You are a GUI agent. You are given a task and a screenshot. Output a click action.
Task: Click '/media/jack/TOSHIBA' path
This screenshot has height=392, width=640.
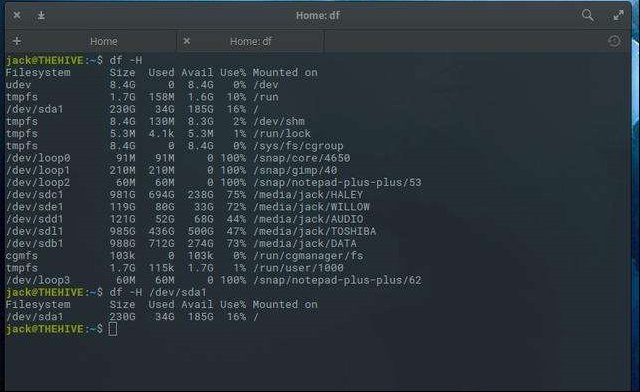tap(315, 232)
